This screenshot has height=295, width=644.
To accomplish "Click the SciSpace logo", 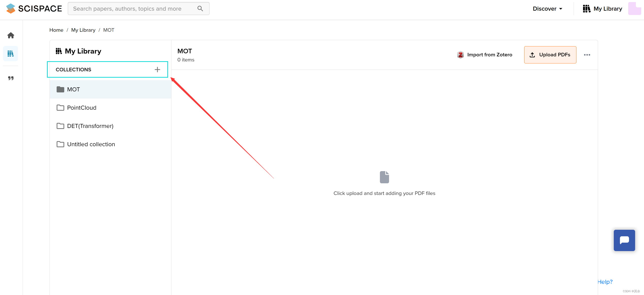I will tap(34, 9).
